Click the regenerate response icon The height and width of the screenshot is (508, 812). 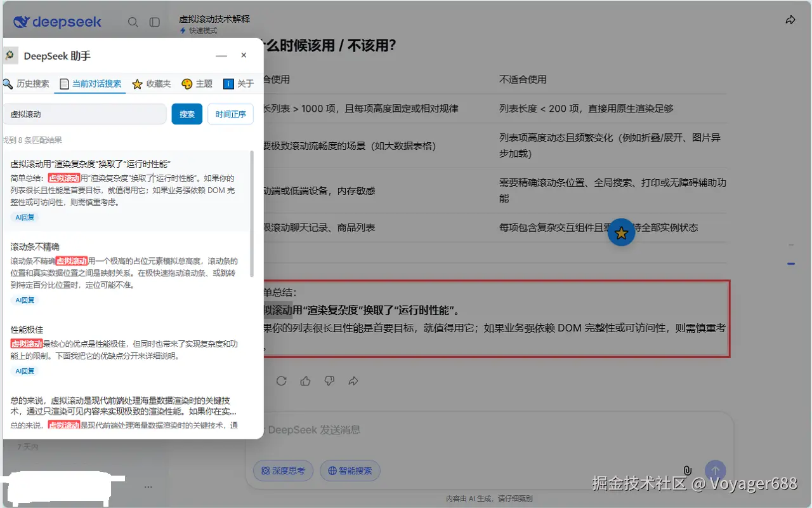click(282, 381)
